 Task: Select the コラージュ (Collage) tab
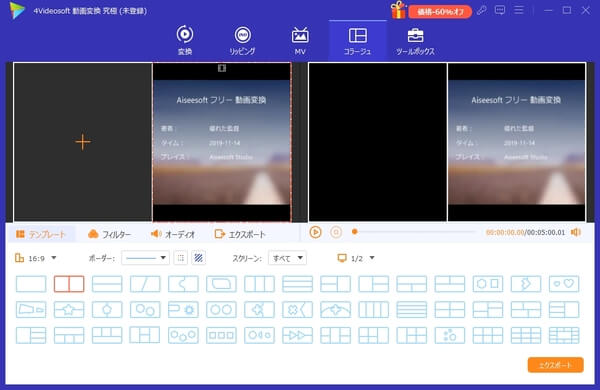(357, 40)
